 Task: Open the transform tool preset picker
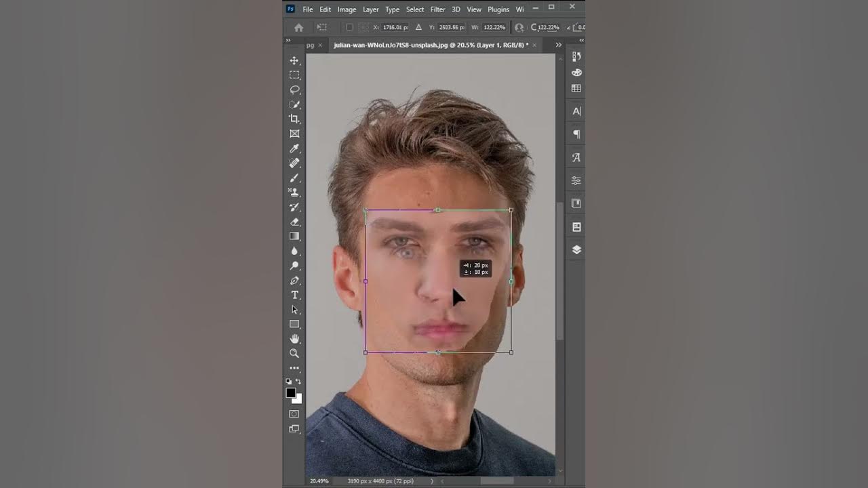coord(322,27)
